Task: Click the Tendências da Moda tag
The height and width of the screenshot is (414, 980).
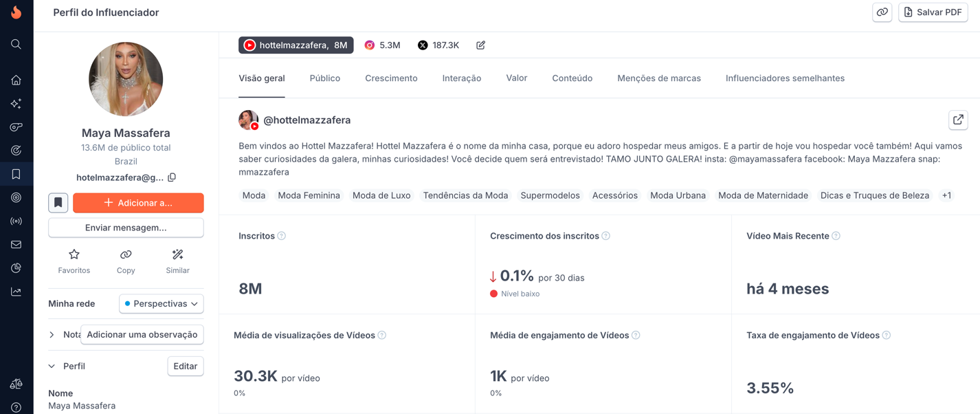Action: point(465,195)
